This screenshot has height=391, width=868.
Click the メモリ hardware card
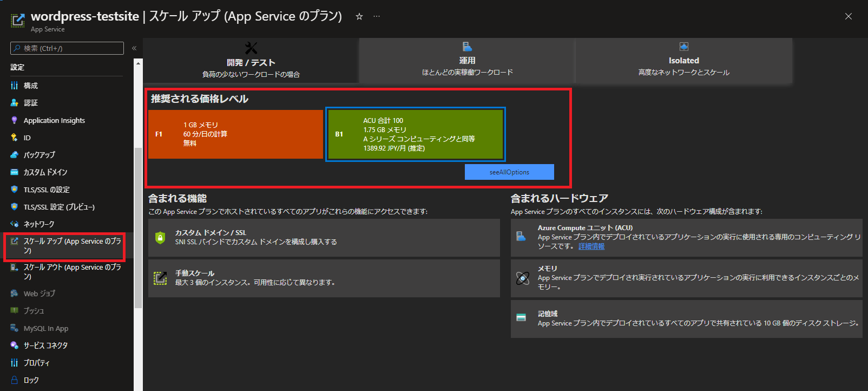point(687,278)
